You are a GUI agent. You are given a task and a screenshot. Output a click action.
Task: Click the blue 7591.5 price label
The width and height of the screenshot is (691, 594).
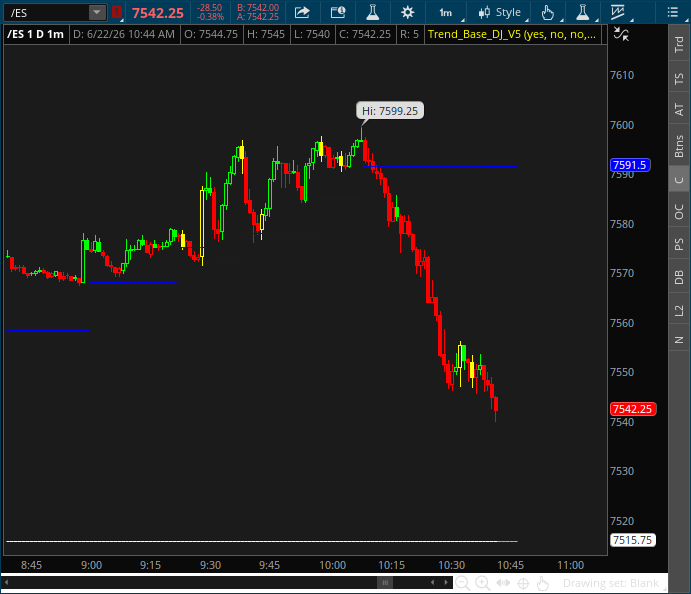tap(630, 165)
